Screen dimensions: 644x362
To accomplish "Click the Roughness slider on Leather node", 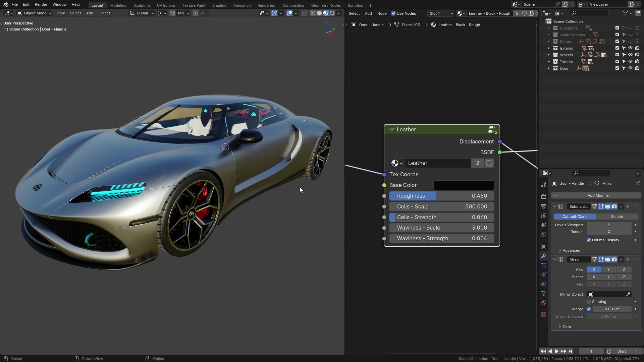I will coord(442,196).
